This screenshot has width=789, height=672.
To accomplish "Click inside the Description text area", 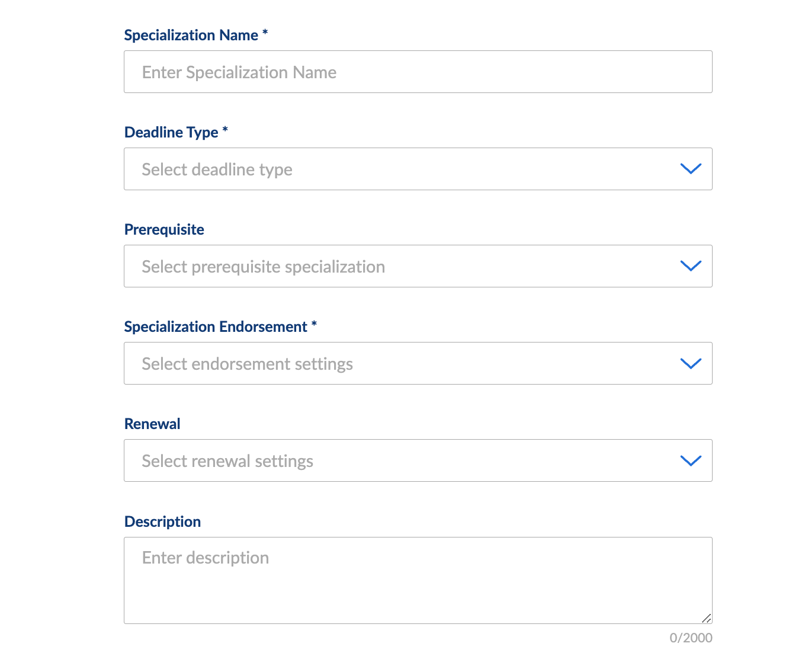I will coord(418,580).
